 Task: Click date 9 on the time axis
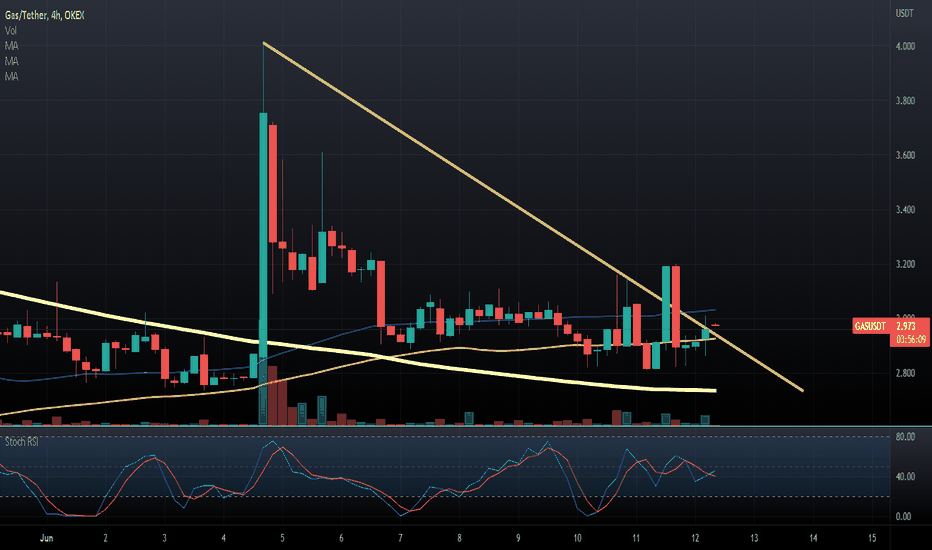[x=518, y=538]
